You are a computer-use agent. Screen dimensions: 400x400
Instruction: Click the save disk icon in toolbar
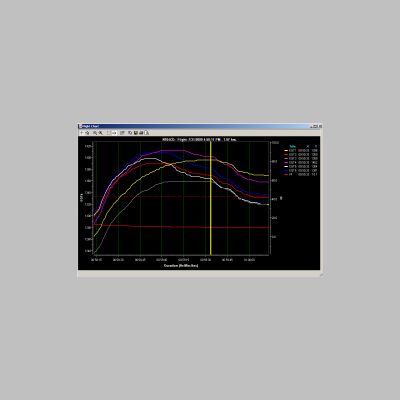(x=136, y=133)
